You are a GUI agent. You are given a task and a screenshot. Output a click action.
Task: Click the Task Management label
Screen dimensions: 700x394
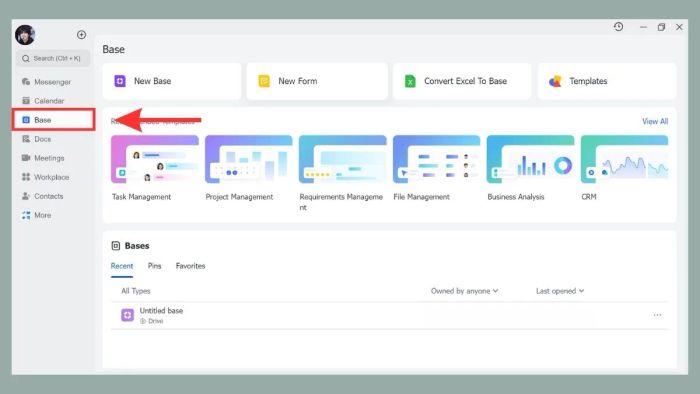pos(142,197)
